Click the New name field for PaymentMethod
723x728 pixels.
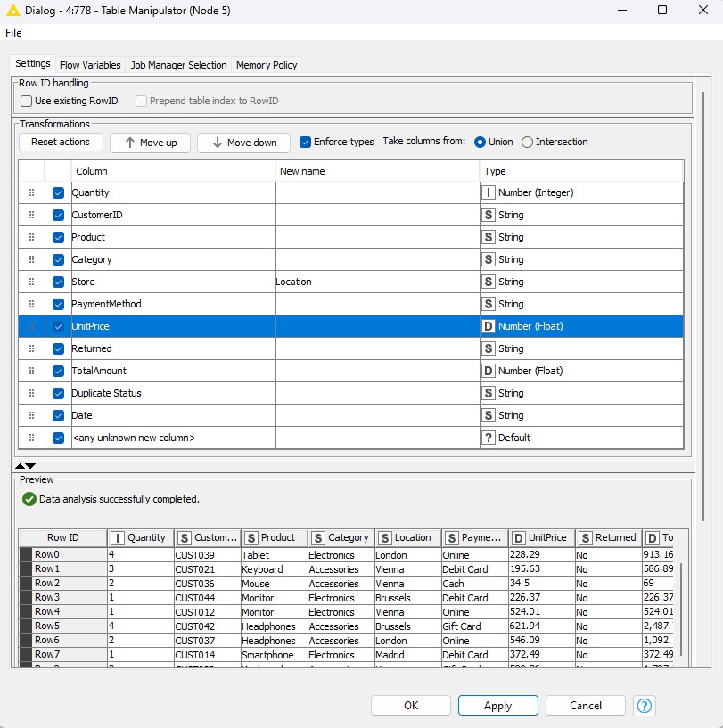pos(377,304)
